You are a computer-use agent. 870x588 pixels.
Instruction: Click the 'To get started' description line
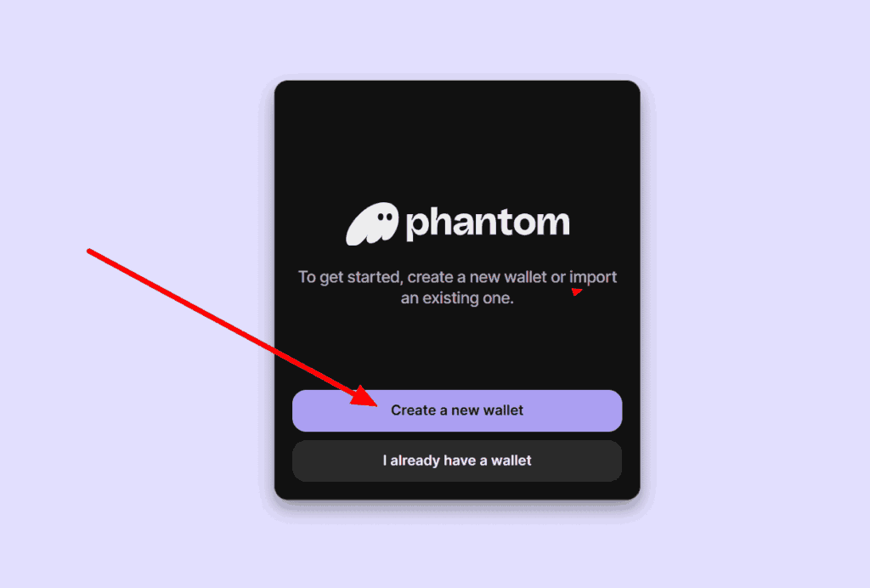point(457,277)
